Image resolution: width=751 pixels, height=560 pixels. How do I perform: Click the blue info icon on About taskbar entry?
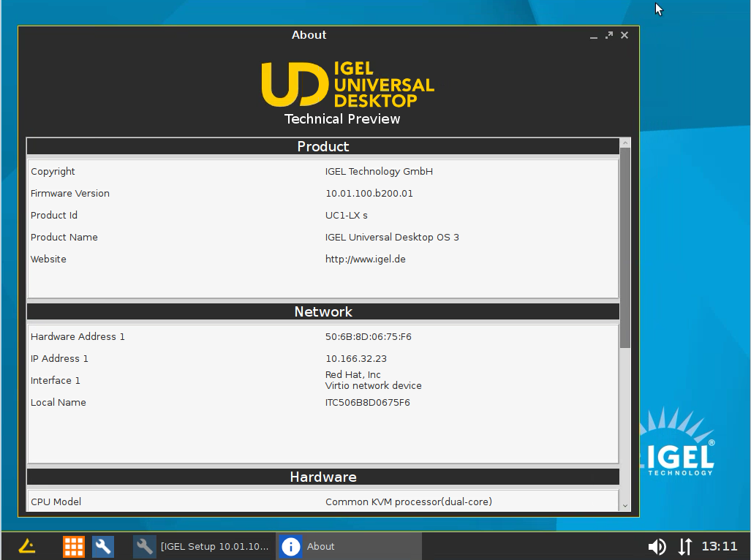coord(290,546)
